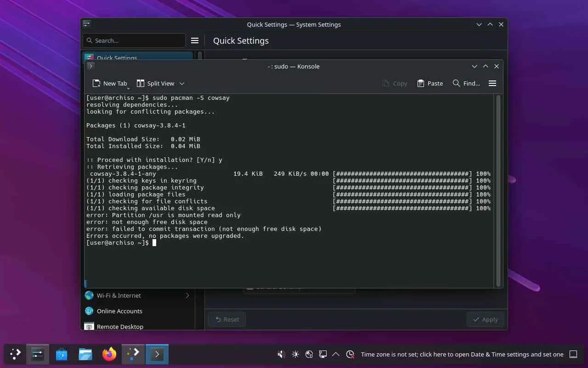Open the Dolphin file manager taskbar icon

tap(85, 354)
